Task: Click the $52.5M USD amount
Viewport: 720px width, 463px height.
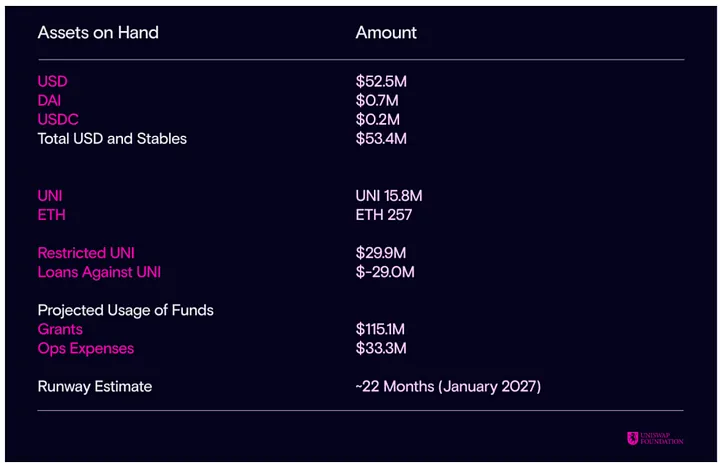Action: 381,81
